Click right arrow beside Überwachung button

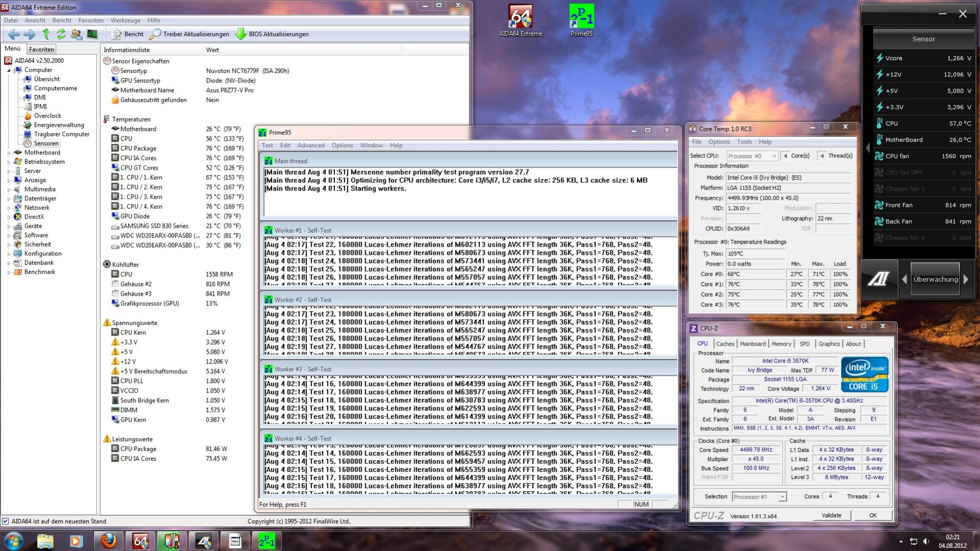coord(966,279)
